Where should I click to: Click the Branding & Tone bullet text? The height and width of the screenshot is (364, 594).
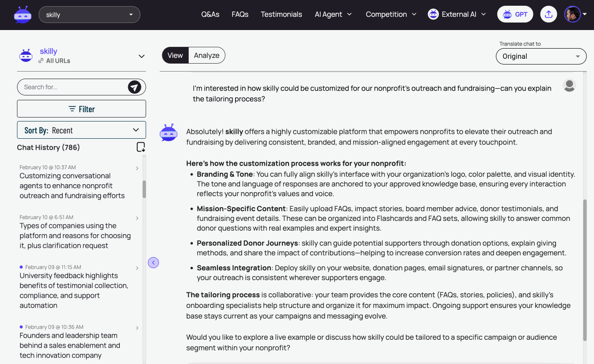[x=386, y=184]
